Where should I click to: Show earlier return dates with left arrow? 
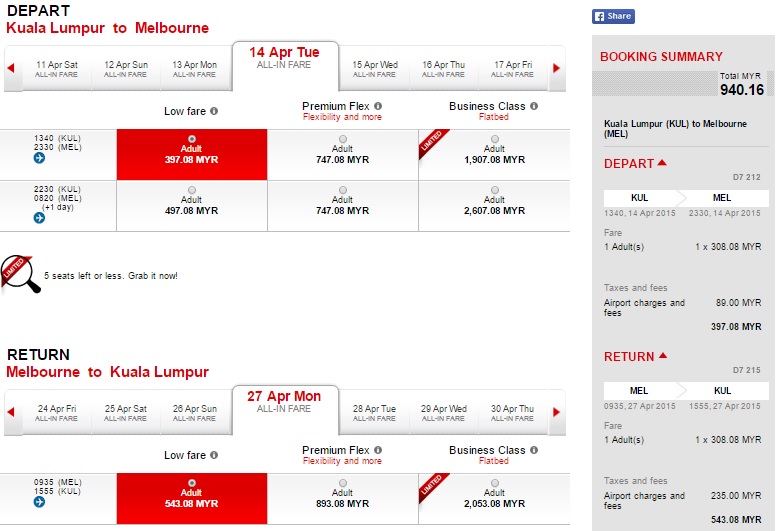[11, 413]
